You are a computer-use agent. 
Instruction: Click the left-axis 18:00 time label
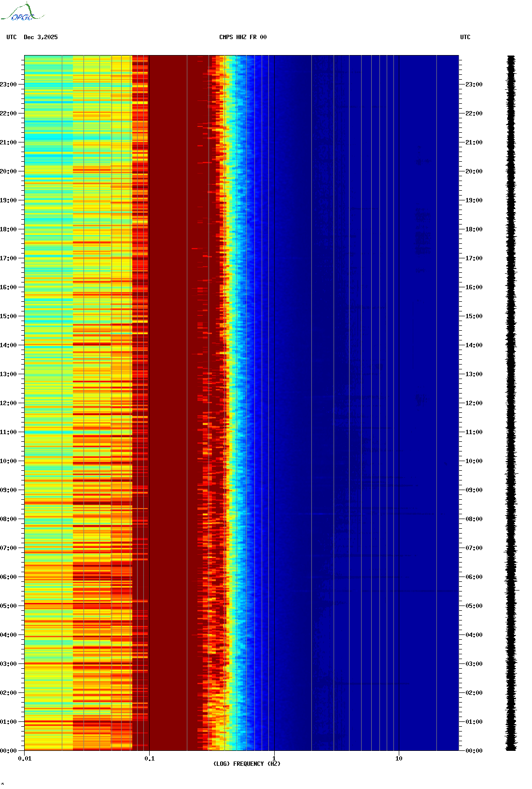[x=8, y=229]
